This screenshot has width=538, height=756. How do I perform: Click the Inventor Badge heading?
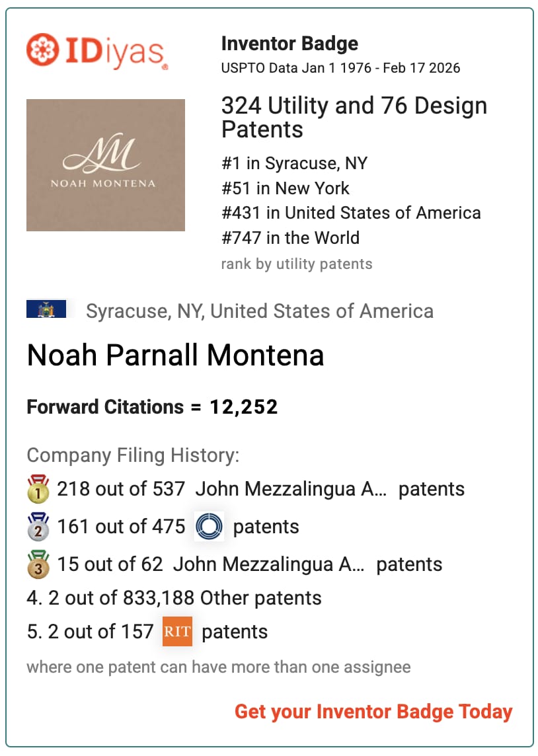289,44
